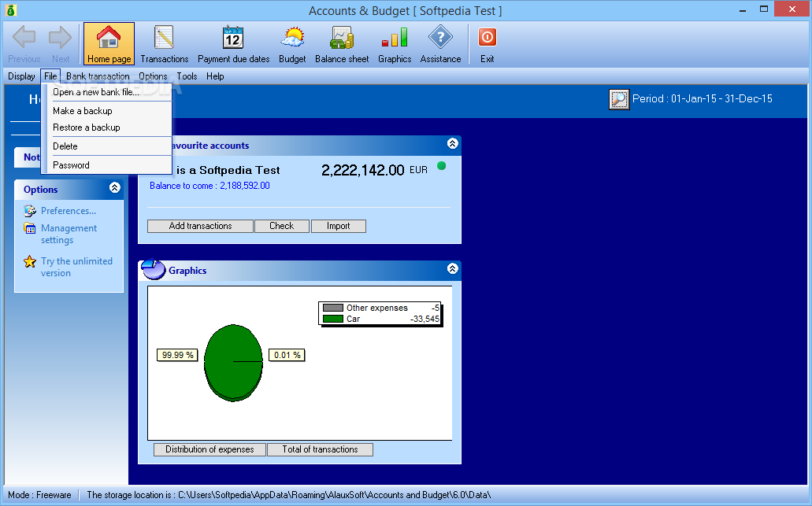This screenshot has height=506, width=812.
Task: Close the Accounts & Budget window
Action: coord(792,9)
